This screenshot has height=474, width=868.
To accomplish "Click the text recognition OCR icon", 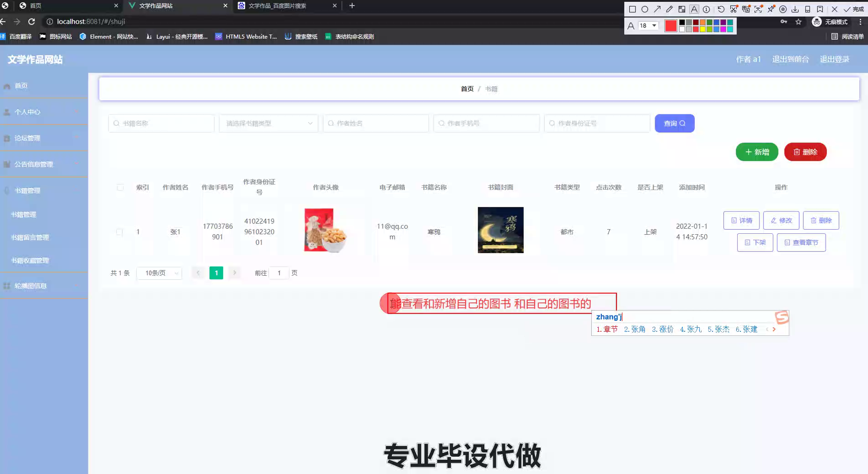I will point(758,9).
